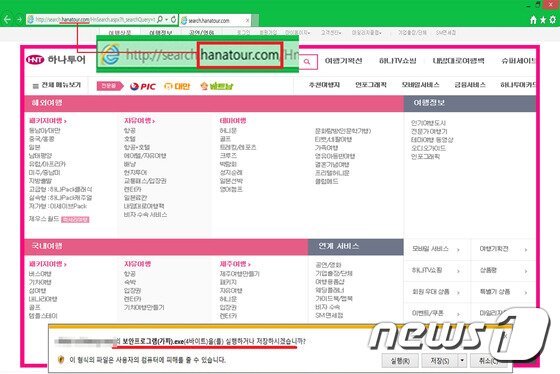This screenshot has width=560, height=374.
Task: Open Favorites with the star icon
Action: point(543,20)
